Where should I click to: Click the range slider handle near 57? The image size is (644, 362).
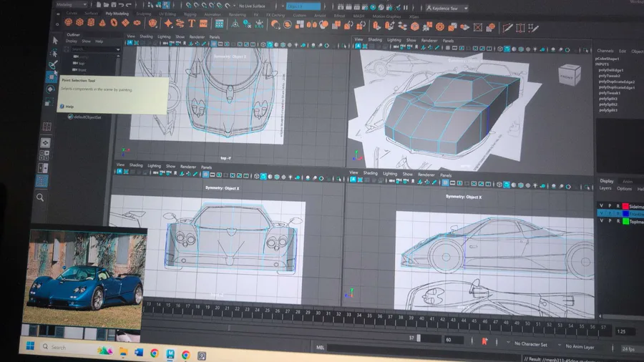419,338
